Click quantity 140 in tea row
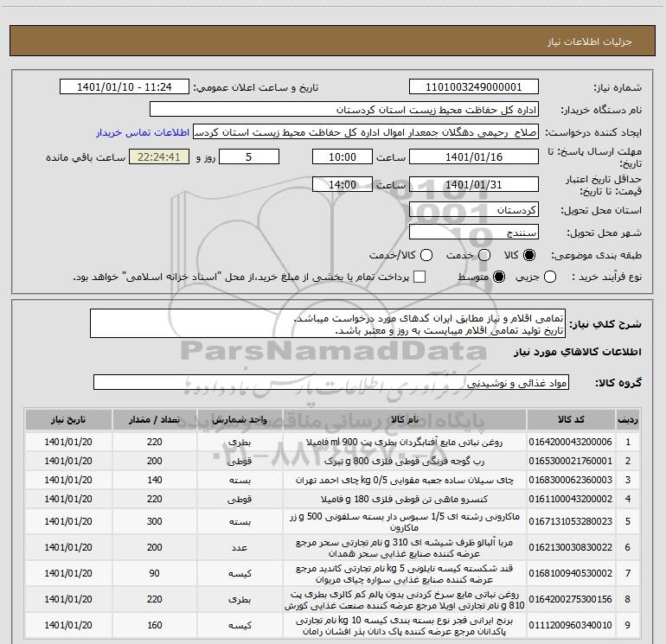 coord(155,480)
